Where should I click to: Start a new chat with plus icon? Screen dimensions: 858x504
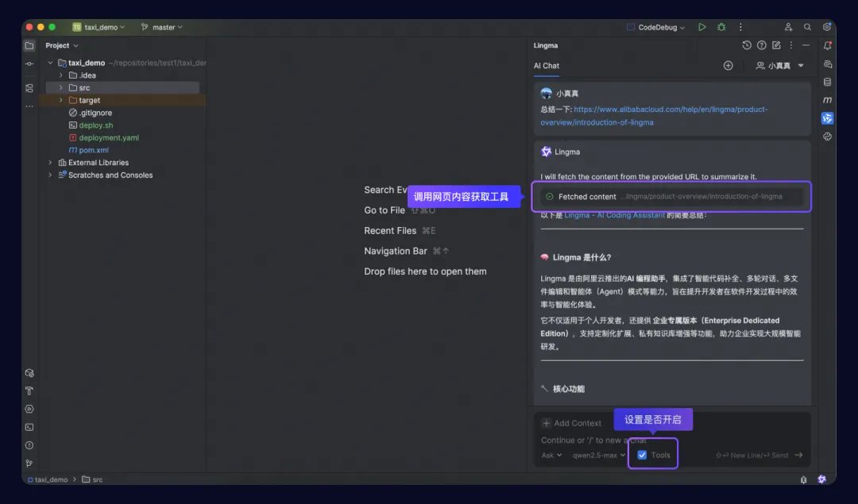(x=728, y=66)
